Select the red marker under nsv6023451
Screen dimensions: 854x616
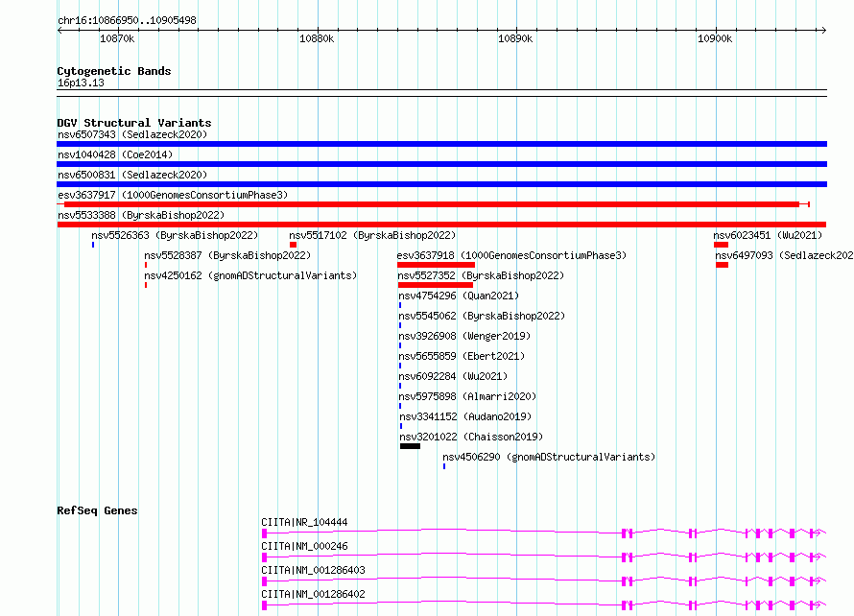click(722, 245)
